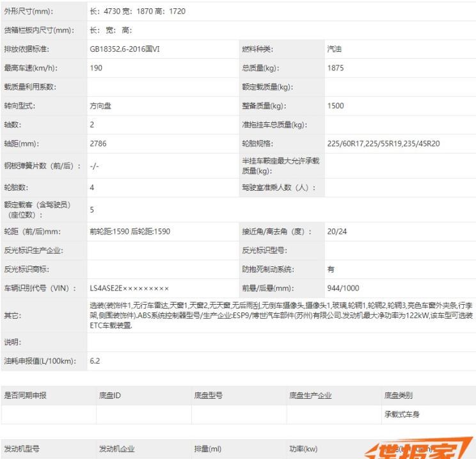Click the 车辆识别代号(VIN) label
The height and width of the screenshot is (459, 476).
click(40, 288)
